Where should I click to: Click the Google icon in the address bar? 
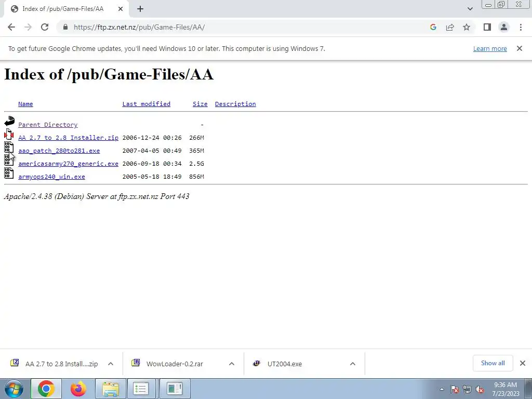tap(433, 27)
